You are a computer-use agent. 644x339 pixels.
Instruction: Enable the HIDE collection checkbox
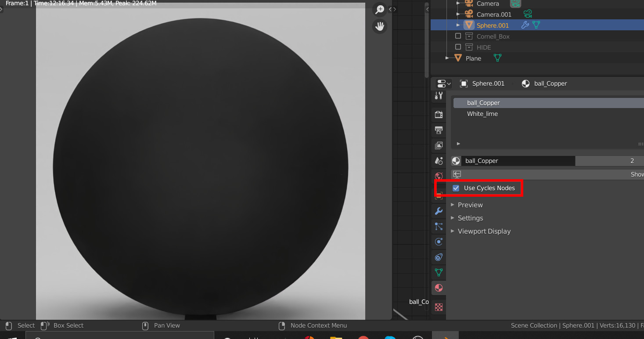click(x=458, y=47)
